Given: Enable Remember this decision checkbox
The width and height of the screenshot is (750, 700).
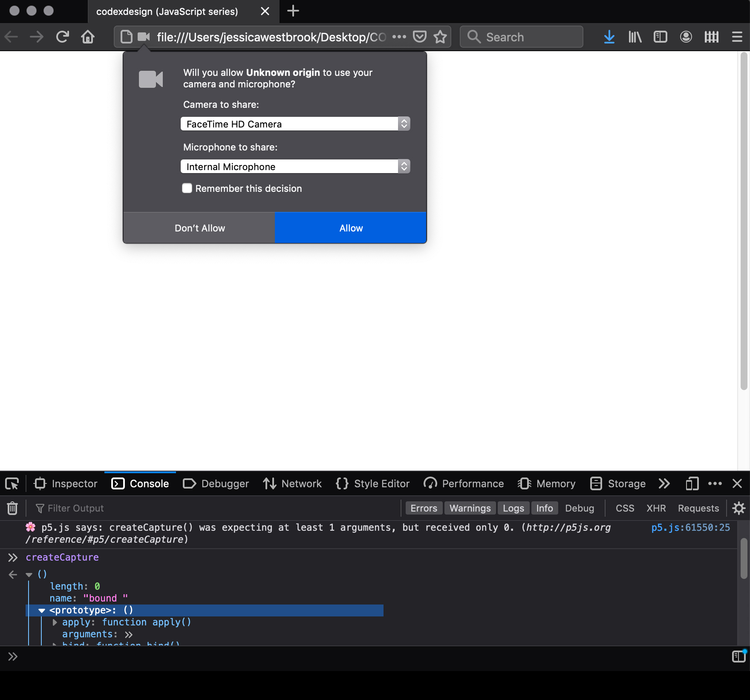Looking at the screenshot, I should click(x=187, y=188).
